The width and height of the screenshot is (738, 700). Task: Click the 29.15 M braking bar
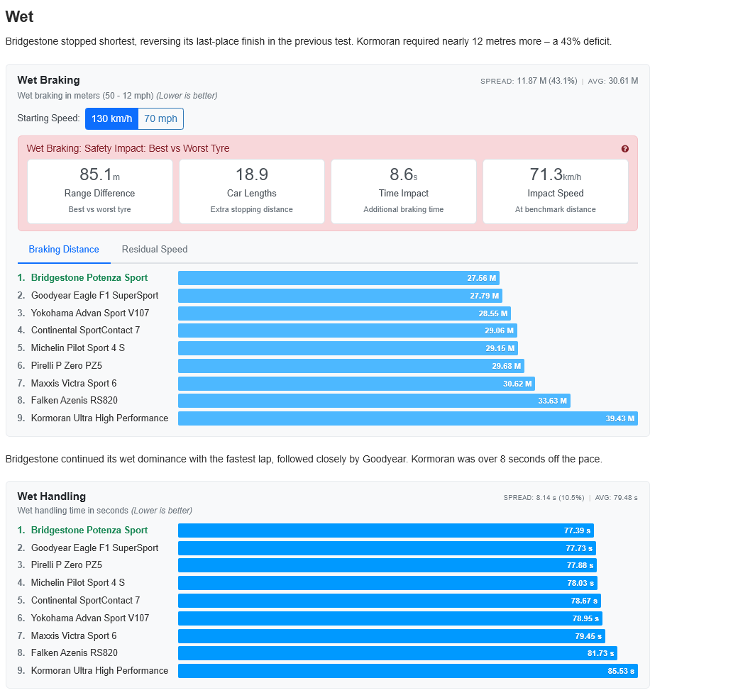pyautogui.click(x=348, y=349)
